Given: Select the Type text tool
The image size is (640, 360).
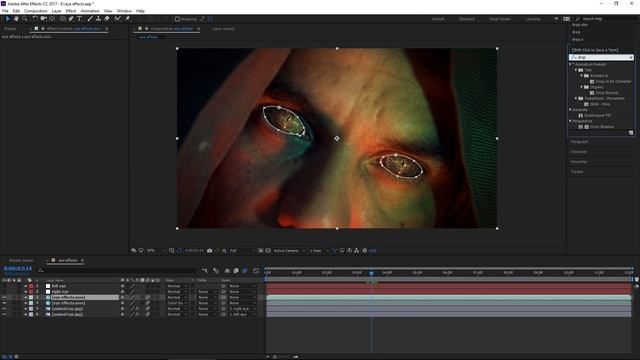Looking at the screenshot, I should tap(80, 19).
